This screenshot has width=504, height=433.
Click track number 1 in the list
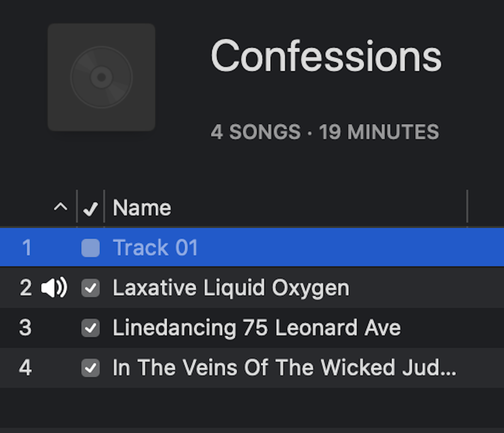(27, 248)
